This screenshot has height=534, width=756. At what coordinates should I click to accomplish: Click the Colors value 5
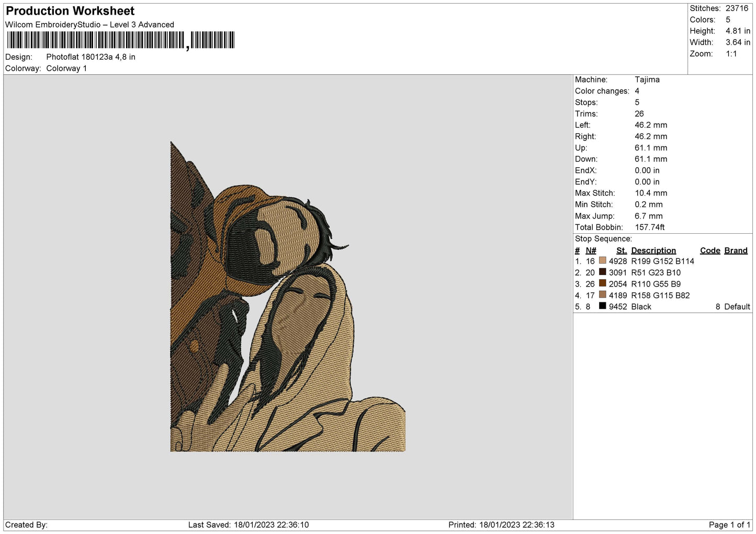pos(728,20)
